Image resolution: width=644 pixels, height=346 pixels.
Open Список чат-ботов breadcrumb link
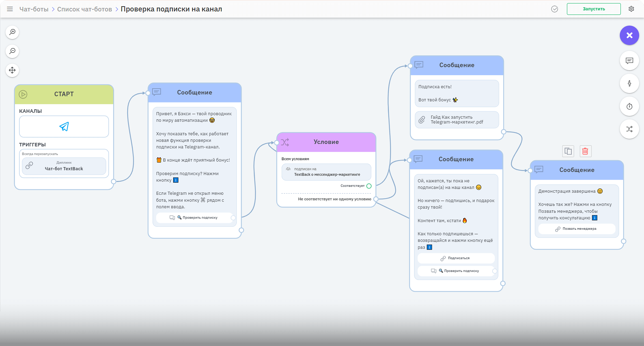(84, 9)
